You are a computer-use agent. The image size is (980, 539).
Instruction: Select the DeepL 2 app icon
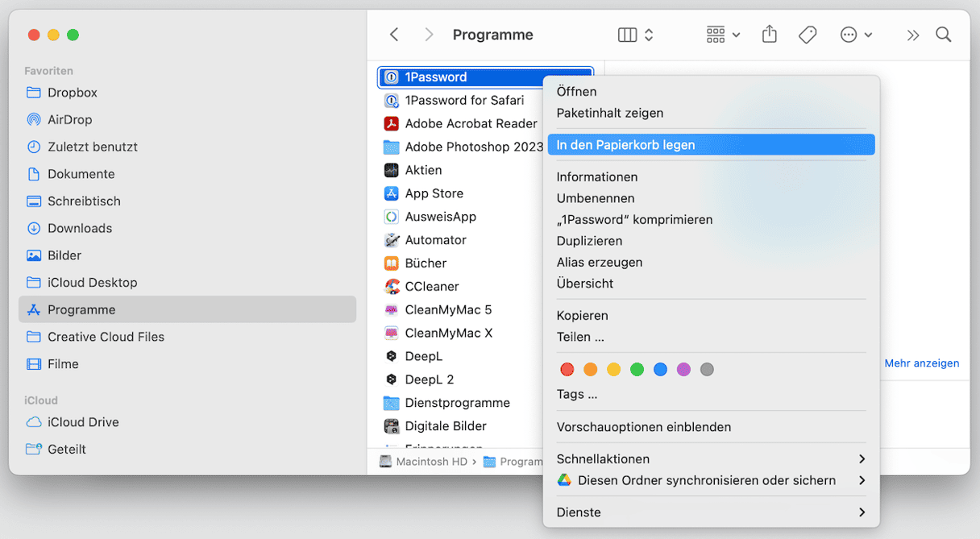pyautogui.click(x=392, y=379)
